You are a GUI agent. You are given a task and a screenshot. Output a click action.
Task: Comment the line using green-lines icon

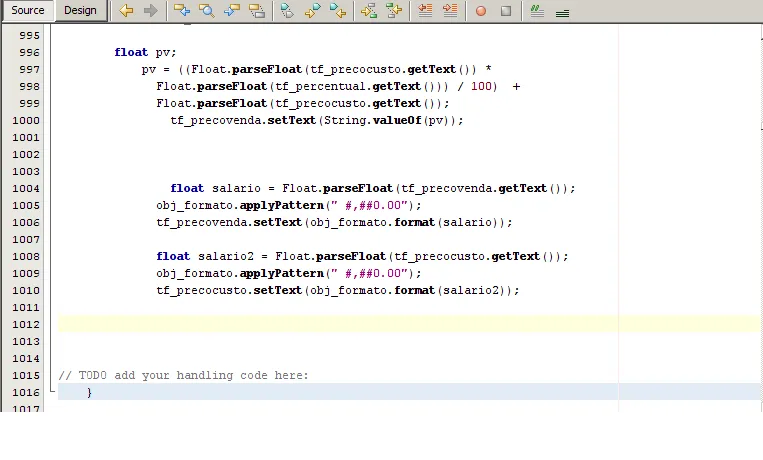[537, 11]
